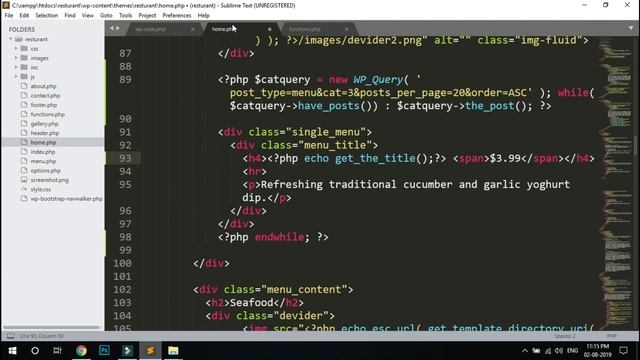Image resolution: width=640 pixels, height=360 pixels.
Task: Expand the css folder
Action: pos(16,49)
